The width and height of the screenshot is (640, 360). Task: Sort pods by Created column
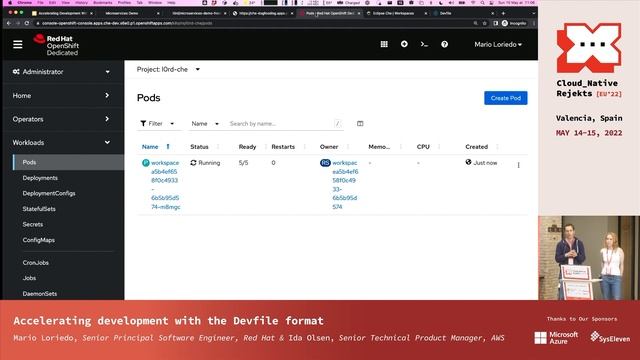pyautogui.click(x=476, y=147)
